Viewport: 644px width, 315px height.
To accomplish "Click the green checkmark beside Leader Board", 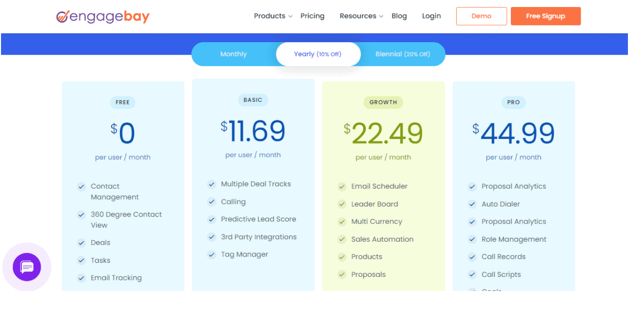I will (342, 204).
